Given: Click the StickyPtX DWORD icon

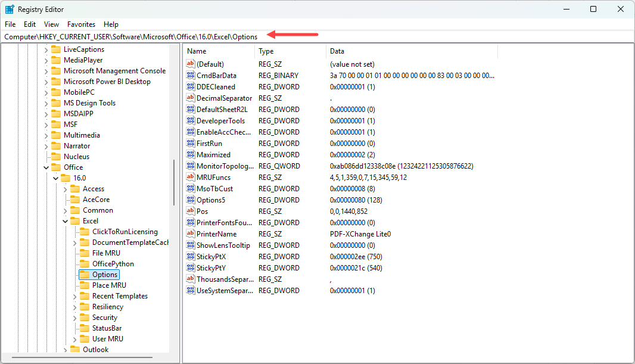Looking at the screenshot, I should click(x=191, y=256).
